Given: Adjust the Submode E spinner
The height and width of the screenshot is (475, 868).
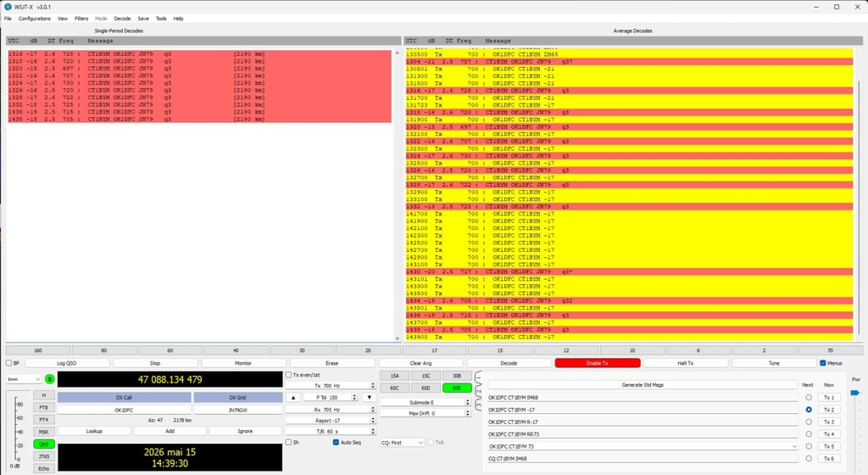Looking at the screenshot, I should tap(468, 402).
